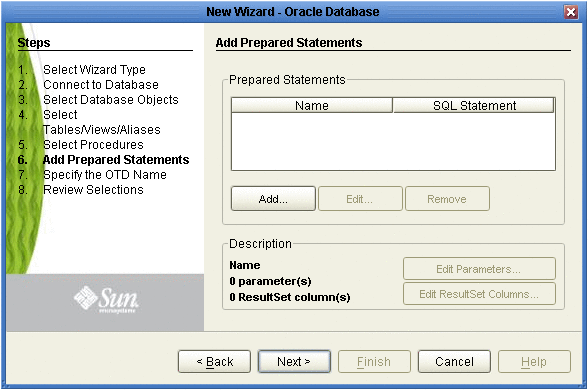Click the window title 'New Wizard - Oracle Database'

tap(293, 12)
